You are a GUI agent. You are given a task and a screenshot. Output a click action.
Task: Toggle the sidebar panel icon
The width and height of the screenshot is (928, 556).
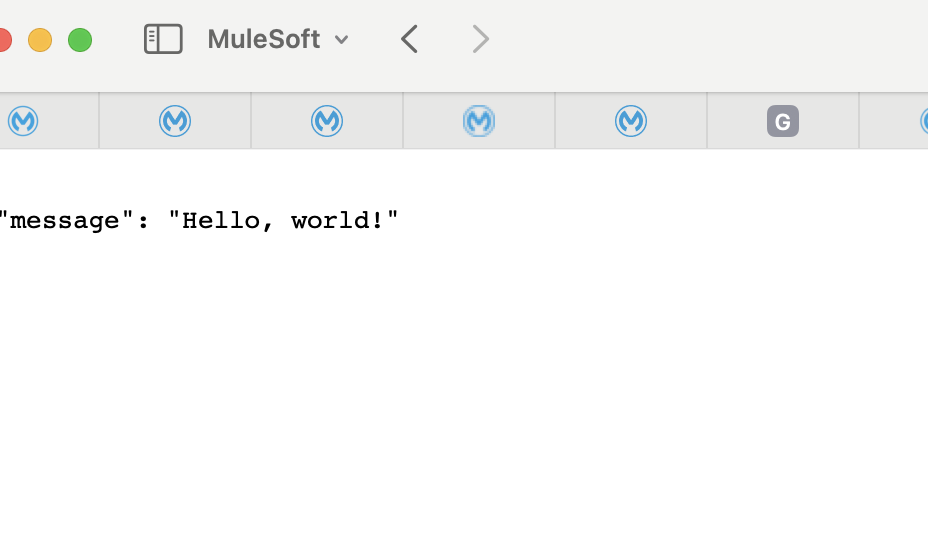coord(163,39)
